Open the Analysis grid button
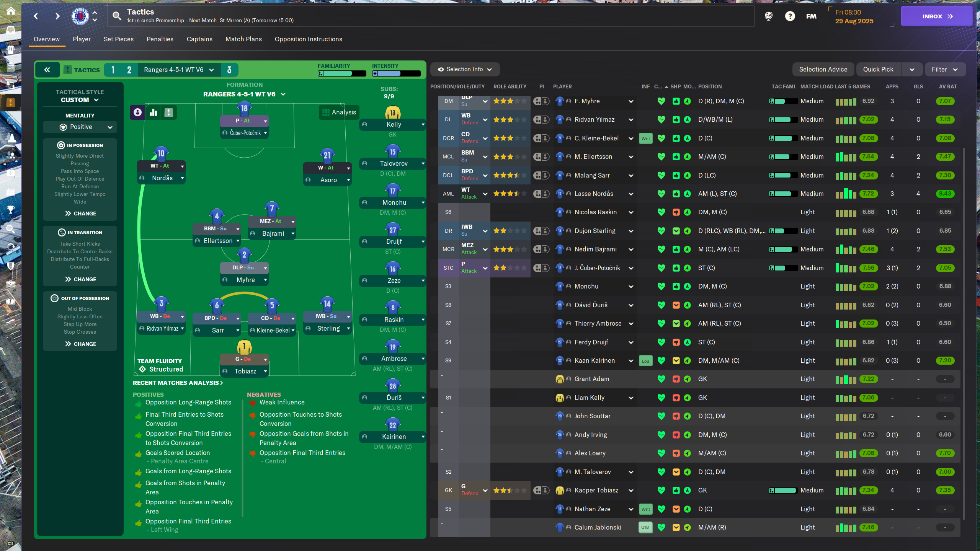Screen dimensions: 980x551 [x=339, y=112]
